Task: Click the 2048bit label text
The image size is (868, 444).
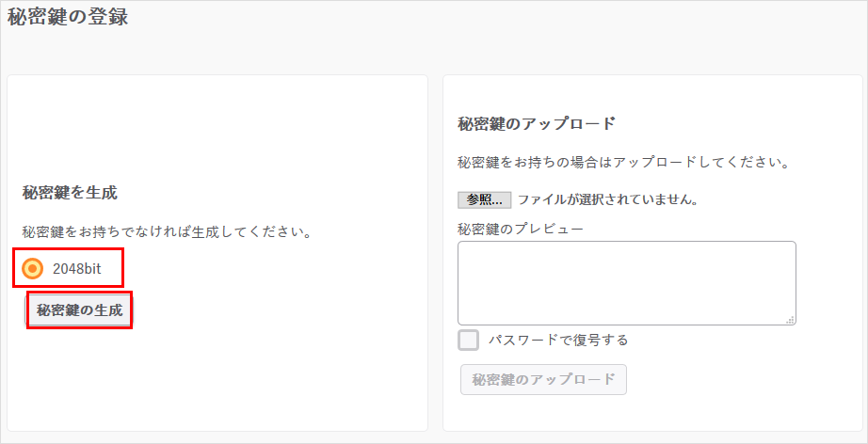Action: click(76, 269)
